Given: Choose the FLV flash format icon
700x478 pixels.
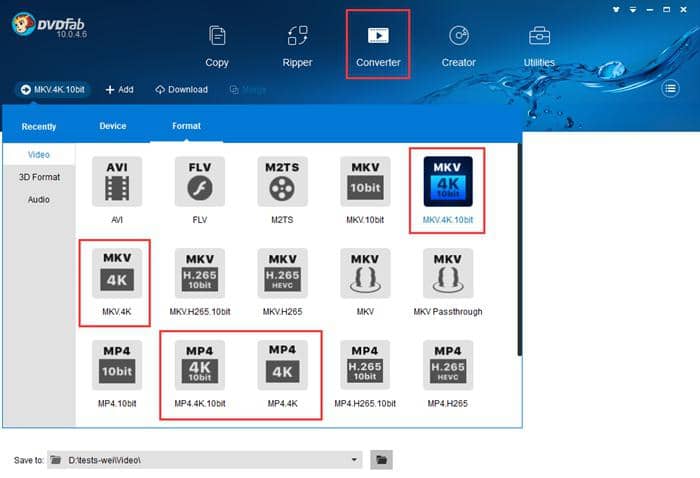Looking at the screenshot, I should (x=199, y=182).
